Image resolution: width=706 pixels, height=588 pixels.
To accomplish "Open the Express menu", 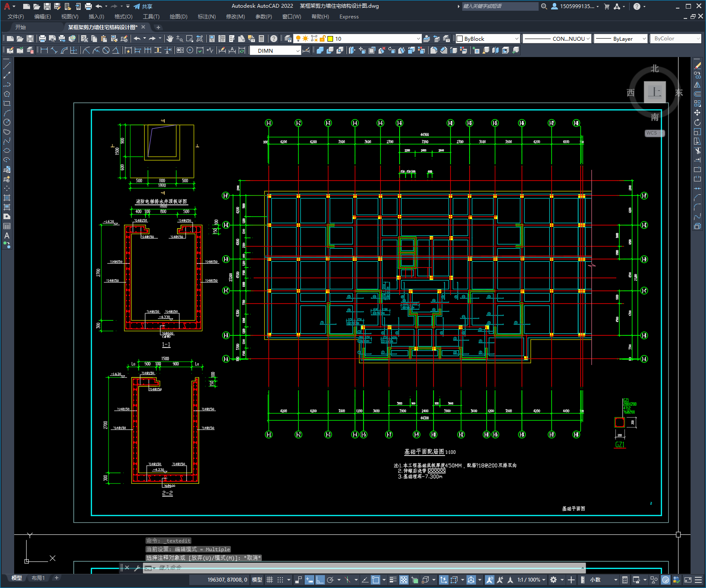I will coord(349,17).
